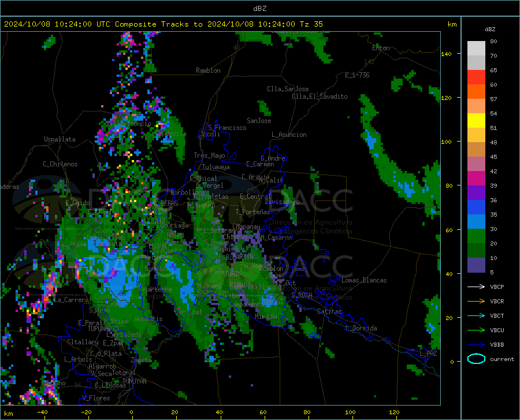Screen dimensions: 520x420
Task: Select the bright green 20 dBZ color swatch
Action: (476, 236)
